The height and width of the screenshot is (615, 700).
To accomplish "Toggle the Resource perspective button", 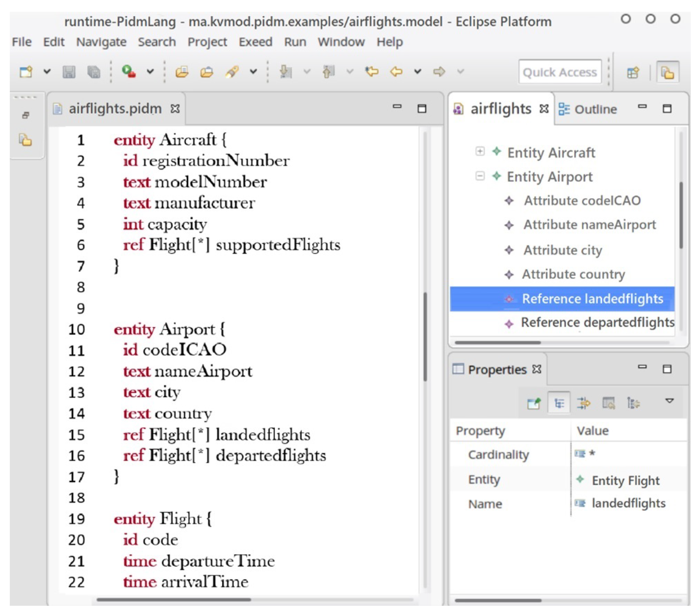I will tap(667, 73).
